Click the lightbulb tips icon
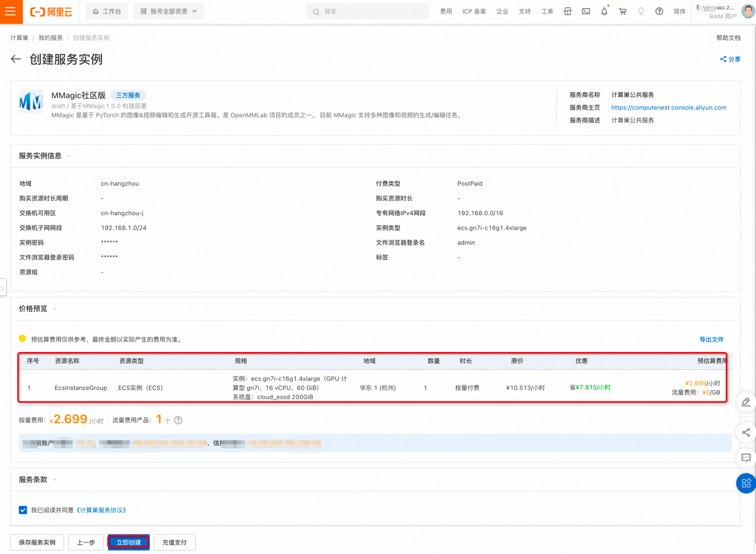 [x=641, y=11]
